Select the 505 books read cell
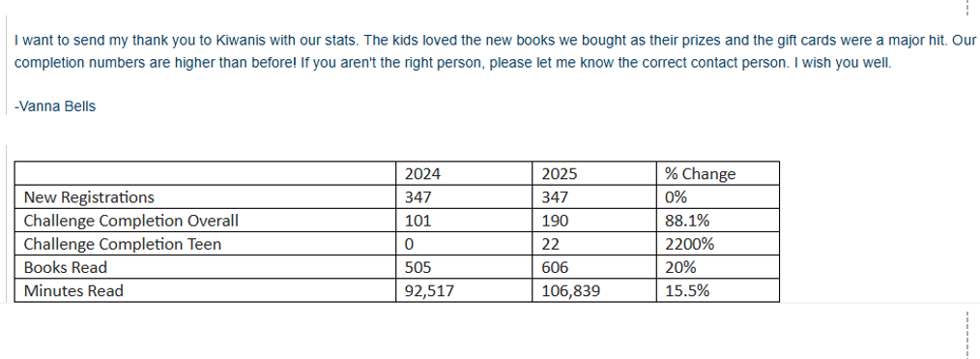This screenshot has width=980, height=359. coord(464,267)
